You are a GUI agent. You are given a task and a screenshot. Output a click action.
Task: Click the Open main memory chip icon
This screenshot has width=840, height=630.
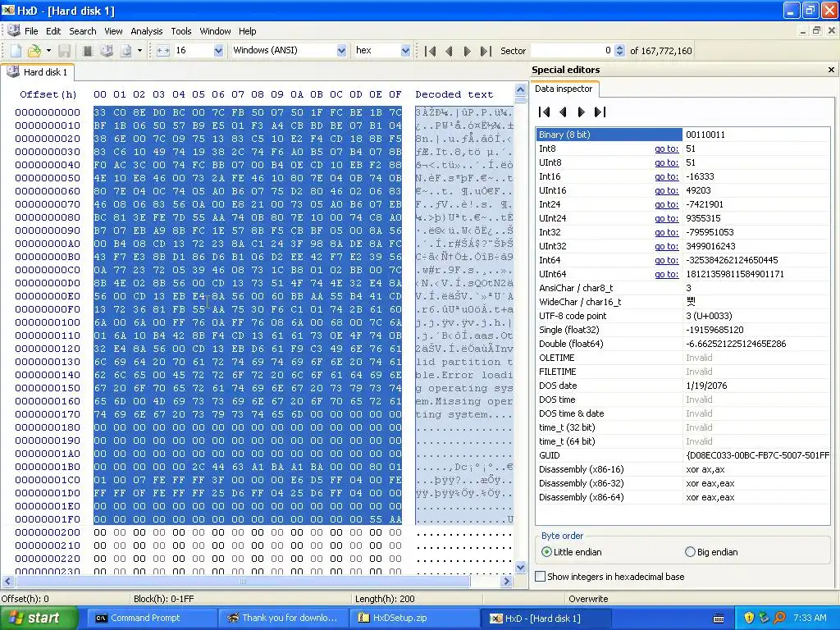point(87,51)
